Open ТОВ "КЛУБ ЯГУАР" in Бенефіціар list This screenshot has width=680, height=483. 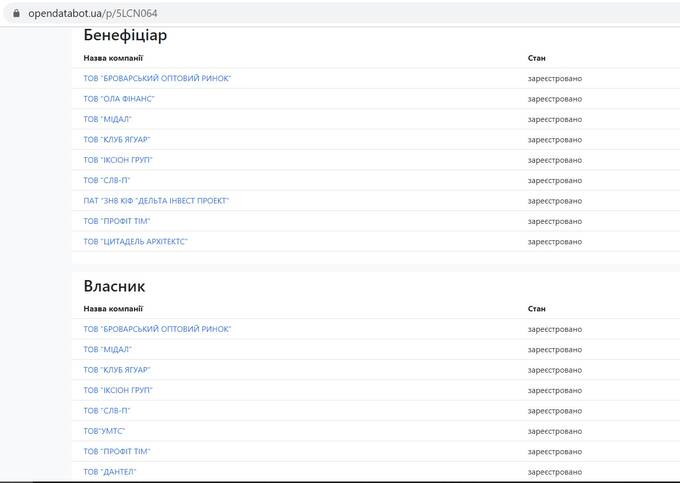pyautogui.click(x=117, y=140)
